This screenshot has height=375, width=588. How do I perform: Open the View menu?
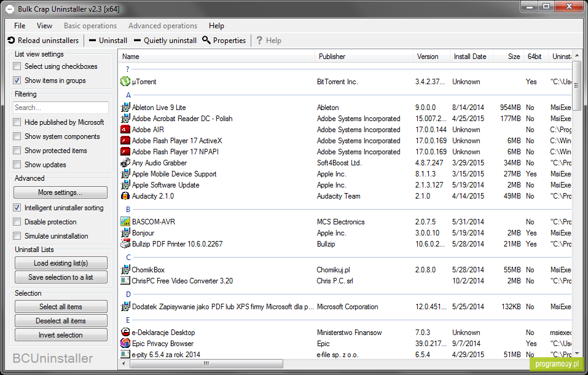44,26
